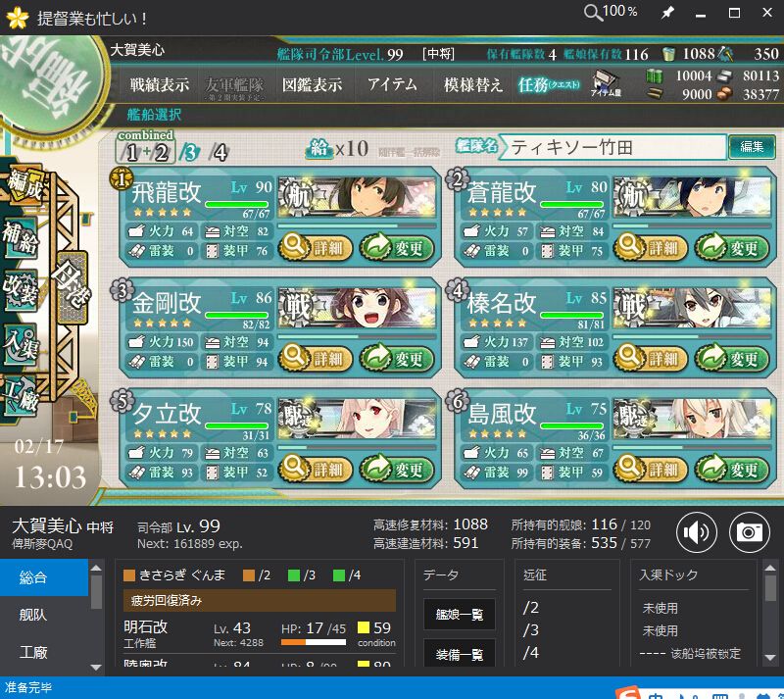Image resolution: width=784 pixels, height=699 pixels.
Task: Click 変更 for 島風改
Action: 731,470
